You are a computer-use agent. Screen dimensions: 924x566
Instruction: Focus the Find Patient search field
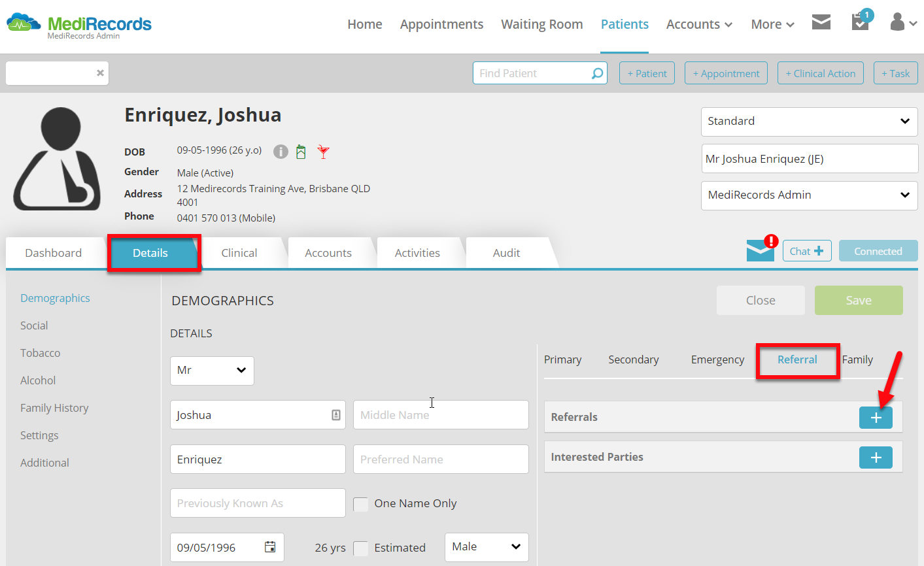[540, 73]
